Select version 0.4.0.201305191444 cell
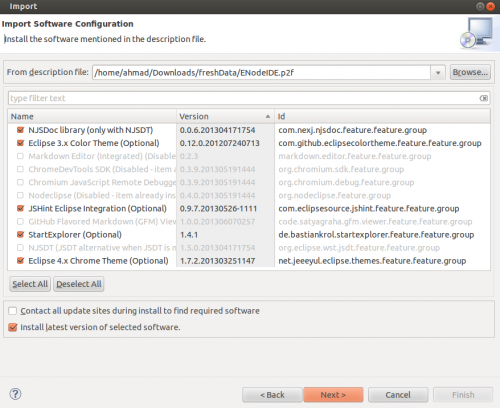Image resolution: width=500 pixels, height=408 pixels. 217,195
